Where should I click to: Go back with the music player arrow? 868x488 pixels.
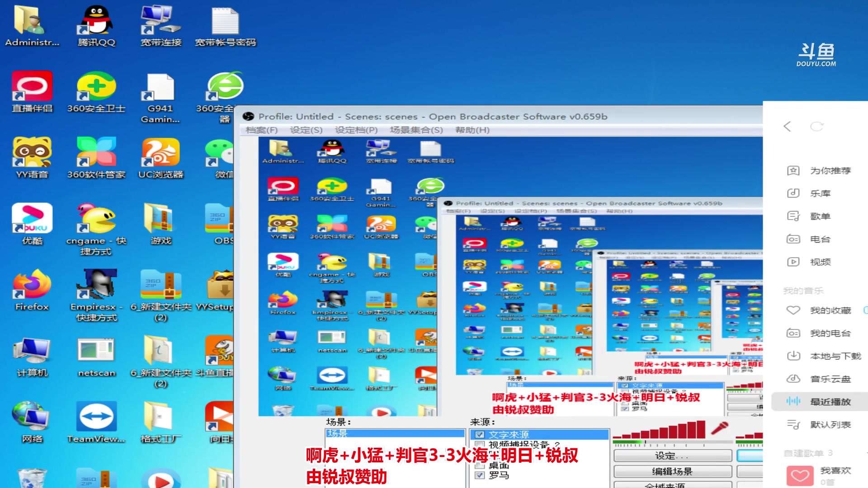(788, 126)
